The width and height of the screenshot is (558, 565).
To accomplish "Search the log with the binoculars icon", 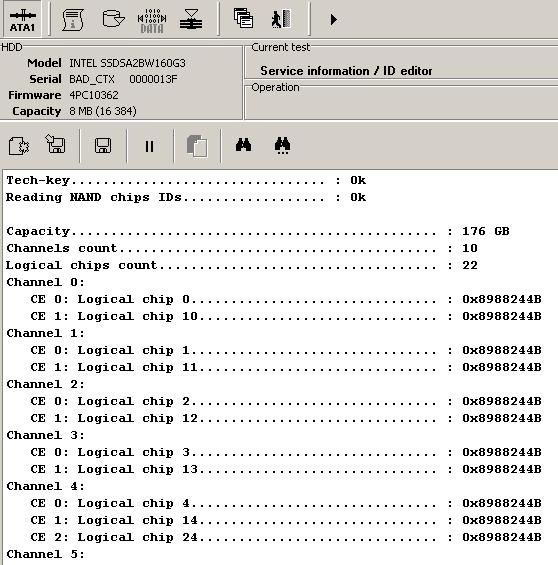I will (244, 145).
